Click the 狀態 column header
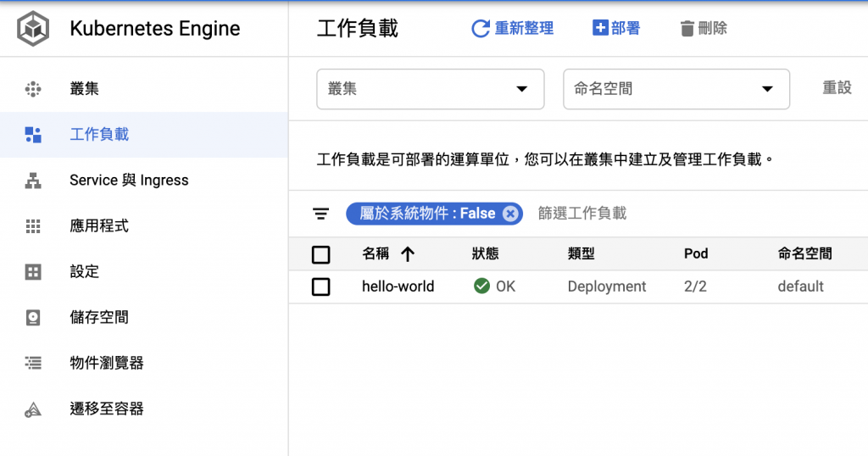 coord(485,254)
